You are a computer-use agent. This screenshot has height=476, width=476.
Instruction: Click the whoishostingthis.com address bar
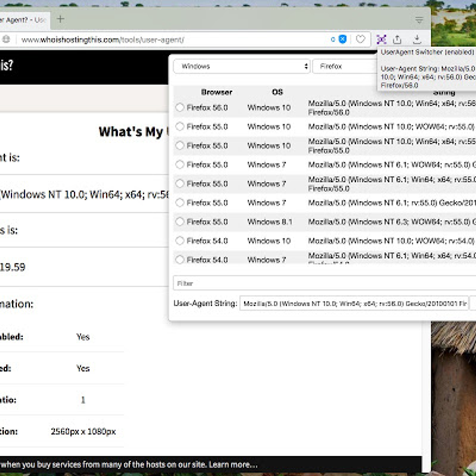[x=175, y=40]
